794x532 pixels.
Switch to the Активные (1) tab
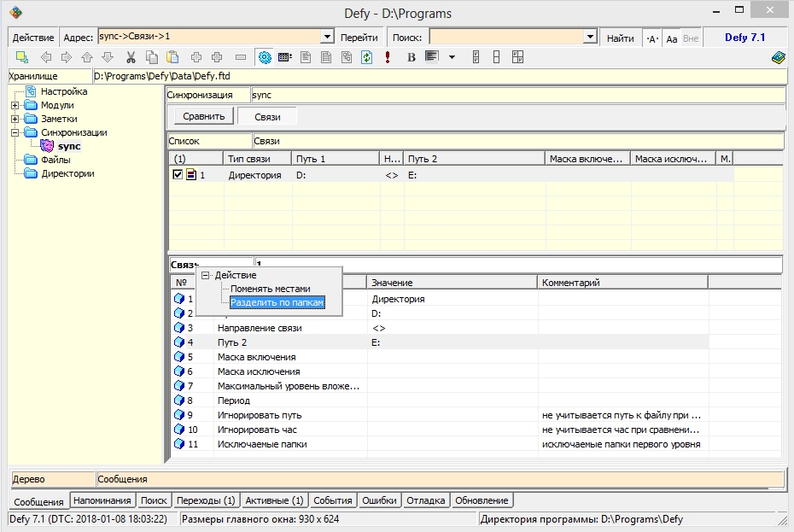coord(274,500)
